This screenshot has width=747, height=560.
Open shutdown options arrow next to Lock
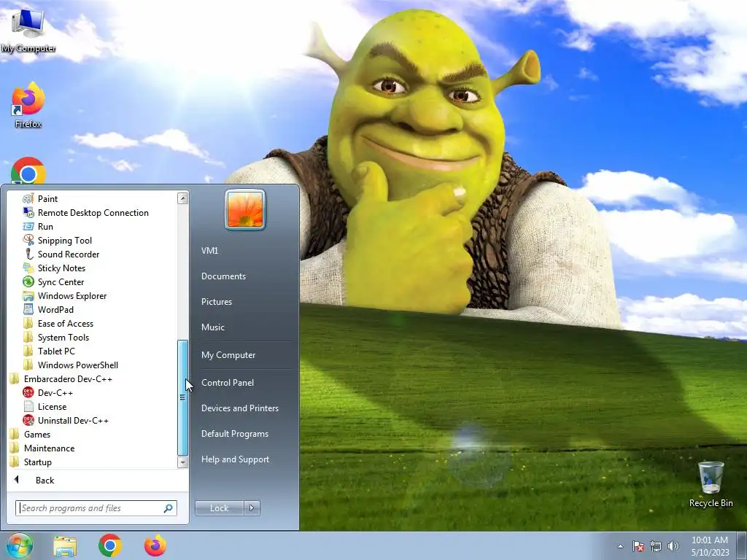pyautogui.click(x=252, y=507)
